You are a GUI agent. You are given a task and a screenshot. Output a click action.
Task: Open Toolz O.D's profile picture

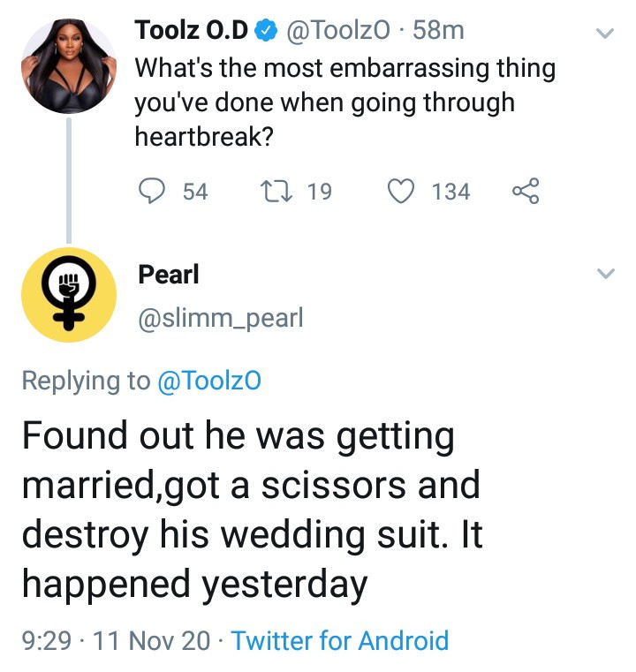coord(68,66)
